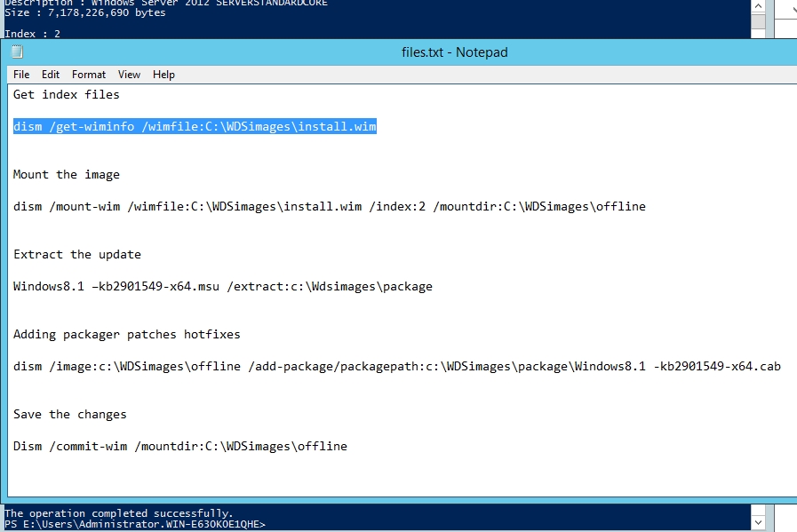Screen dimensions: 797x532
Task: Click the highlighted dism /get-wiminfo command line
Action: coord(195,127)
